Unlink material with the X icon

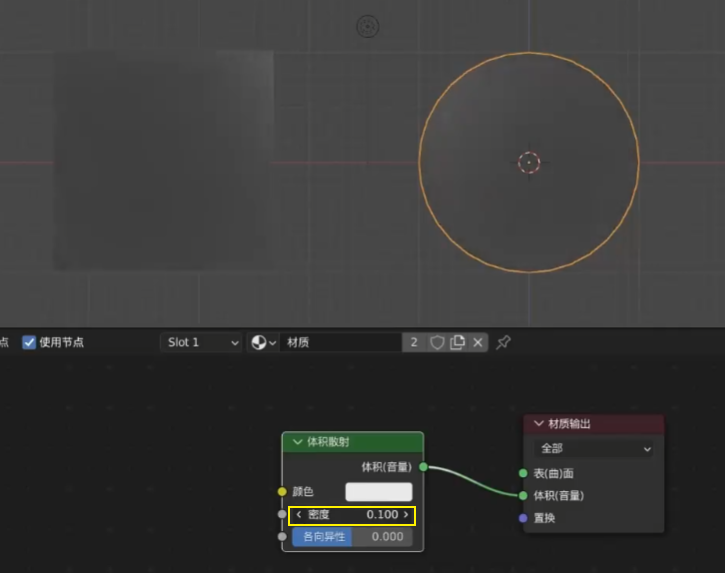(x=478, y=342)
